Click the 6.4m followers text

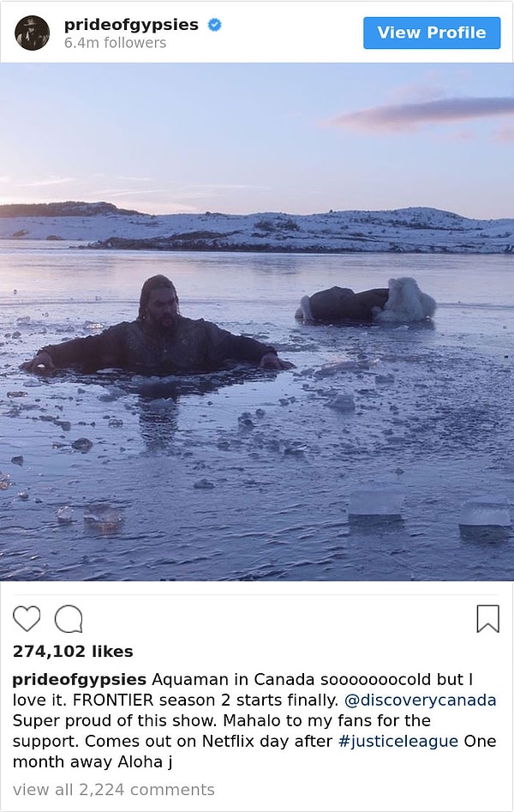[x=115, y=43]
